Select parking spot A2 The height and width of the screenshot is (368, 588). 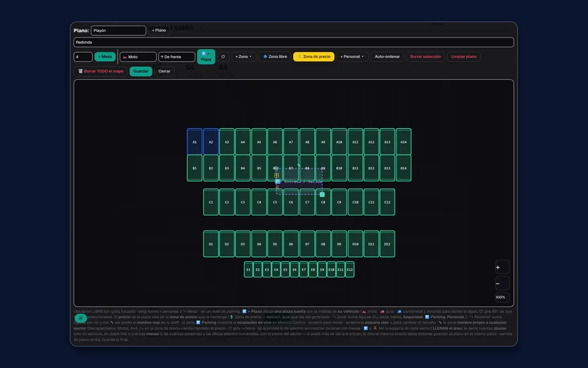211,142
